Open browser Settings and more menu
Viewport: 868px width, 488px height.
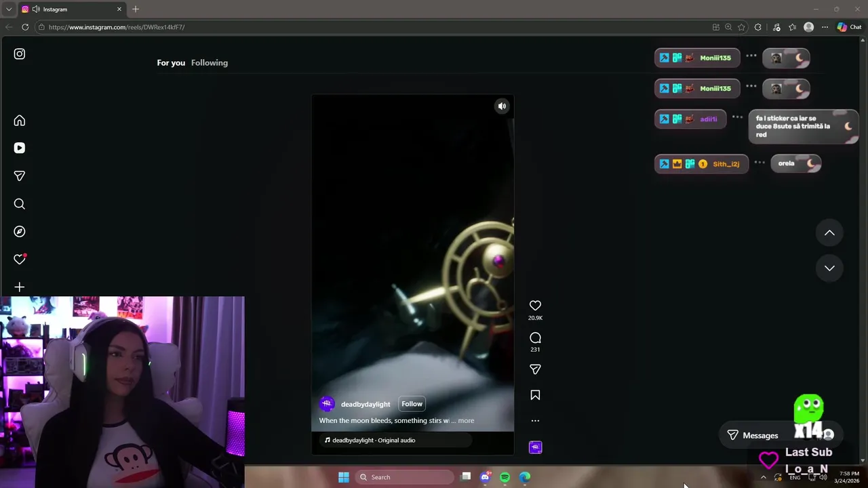[x=825, y=27]
